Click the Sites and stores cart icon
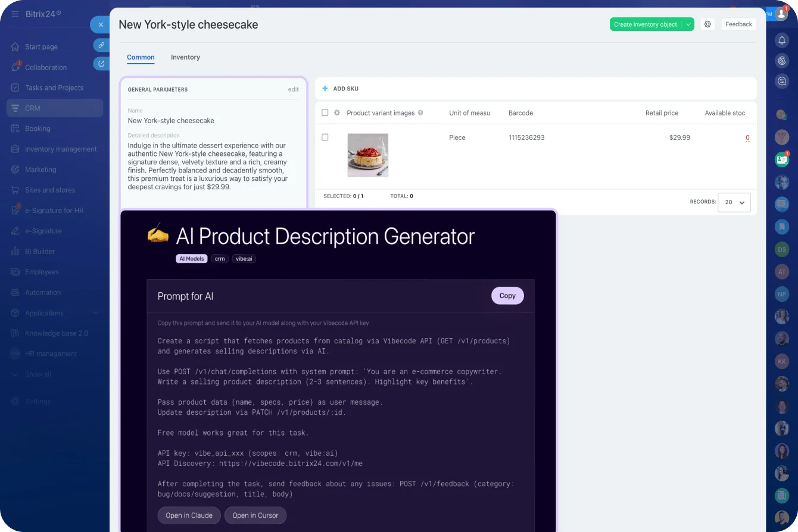This screenshot has height=532, width=798. coord(15,190)
